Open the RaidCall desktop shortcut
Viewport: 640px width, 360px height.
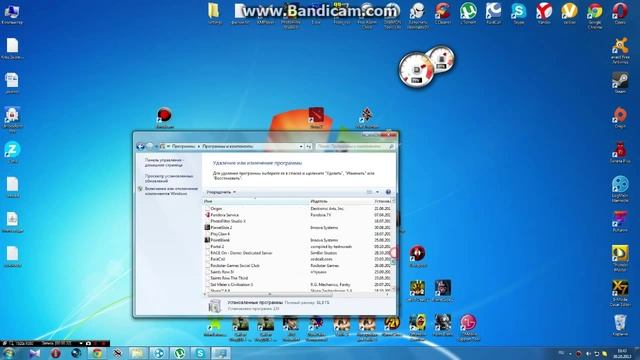point(493,13)
